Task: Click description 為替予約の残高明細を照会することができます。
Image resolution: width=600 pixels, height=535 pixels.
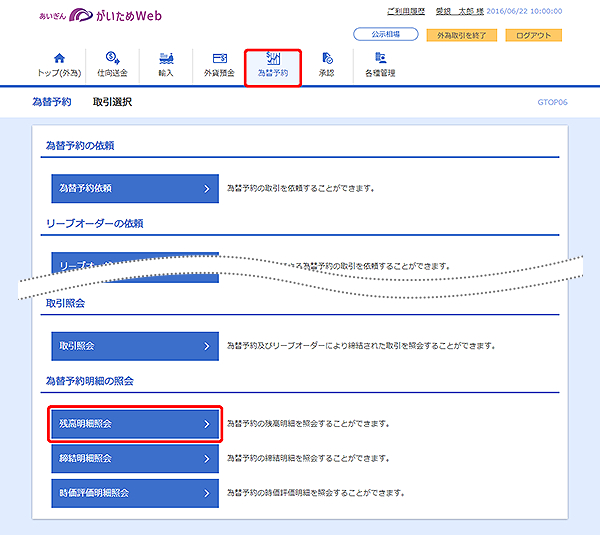Action: [x=308, y=424]
